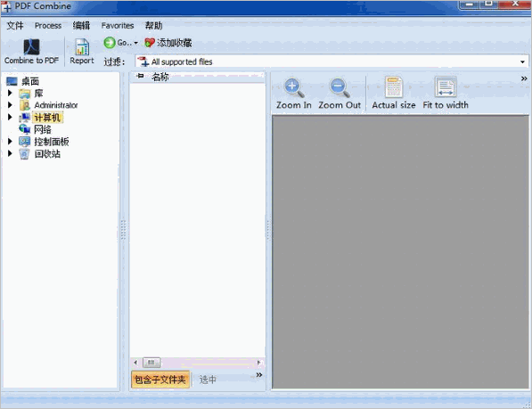Show more preview toolbar options chevron
Viewport: 532px width, 409px height.
click(x=524, y=78)
